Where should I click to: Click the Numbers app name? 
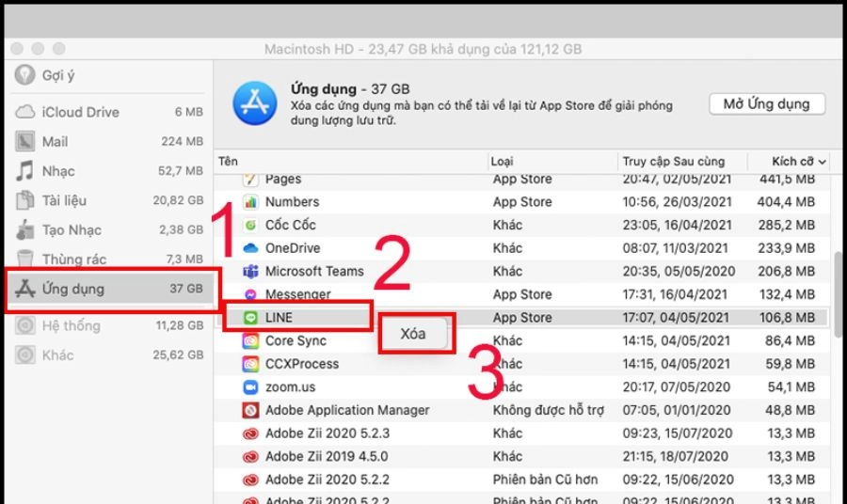tap(293, 202)
